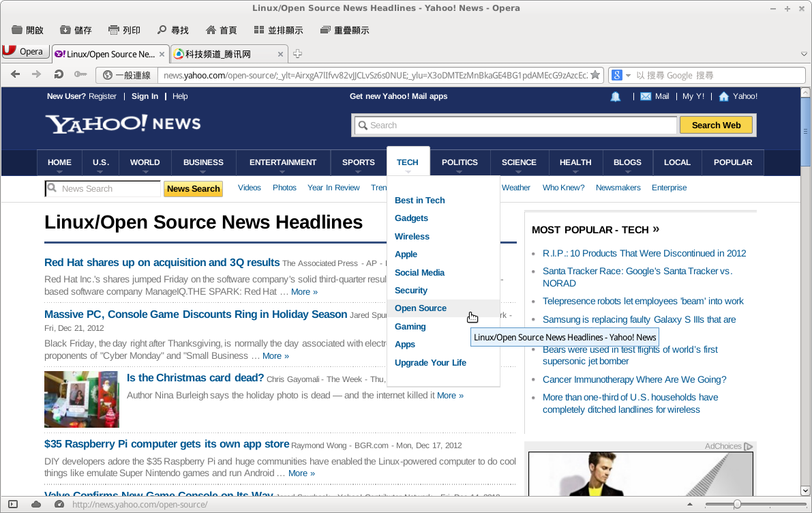
Task: Click the Weather link
Action: (516, 188)
